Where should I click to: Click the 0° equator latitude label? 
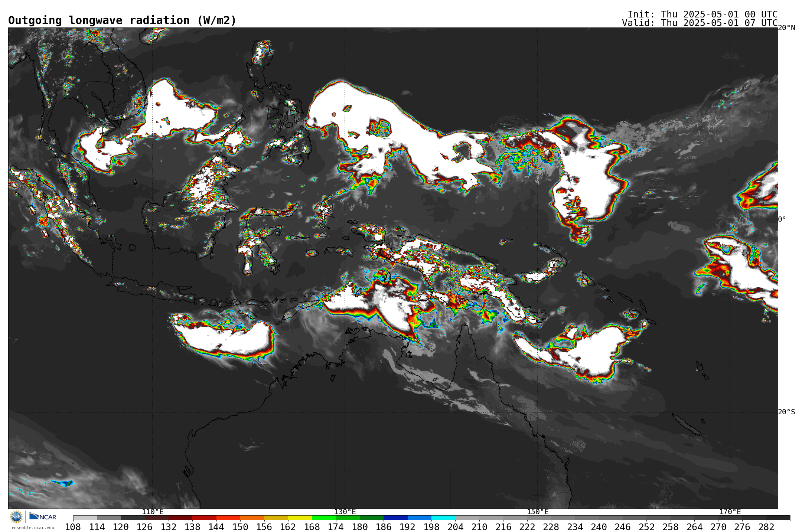[782, 219]
